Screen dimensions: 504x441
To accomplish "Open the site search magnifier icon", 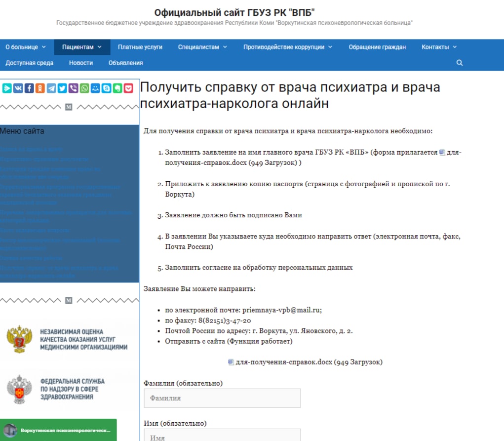I will tap(460, 63).
